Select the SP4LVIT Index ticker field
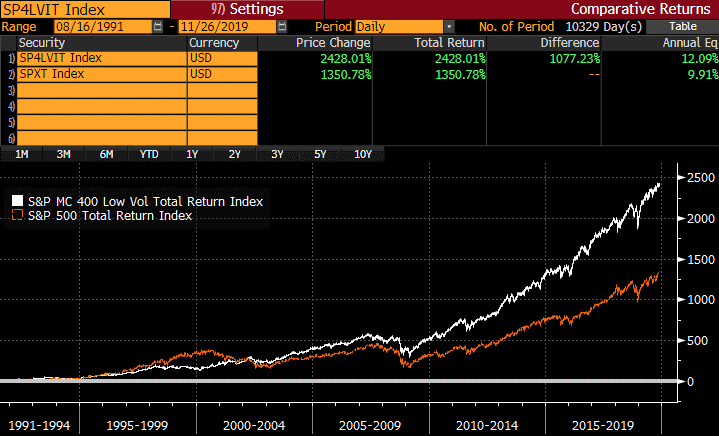The height and width of the screenshot is (436, 719). point(85,10)
